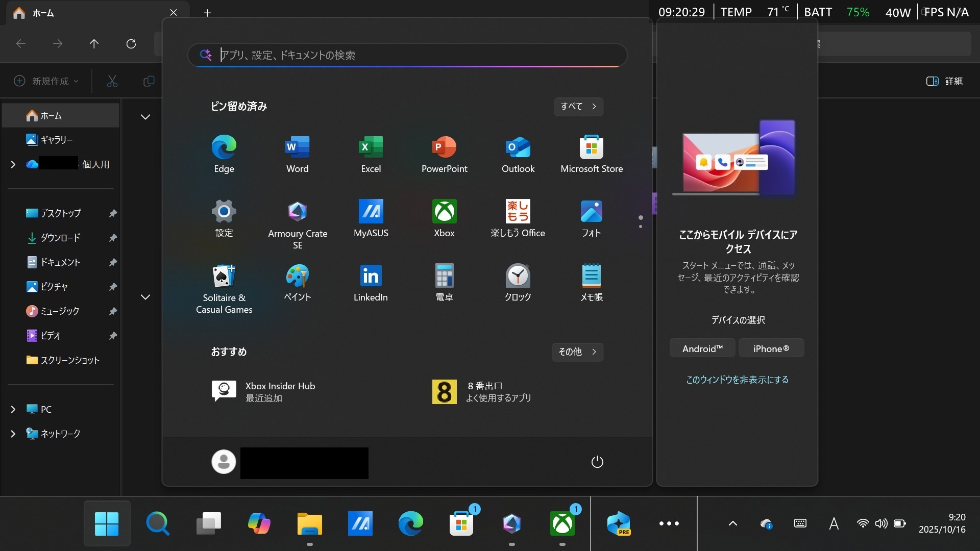Show hidden system tray icons chevron
The width and height of the screenshot is (980, 551).
[732, 523]
